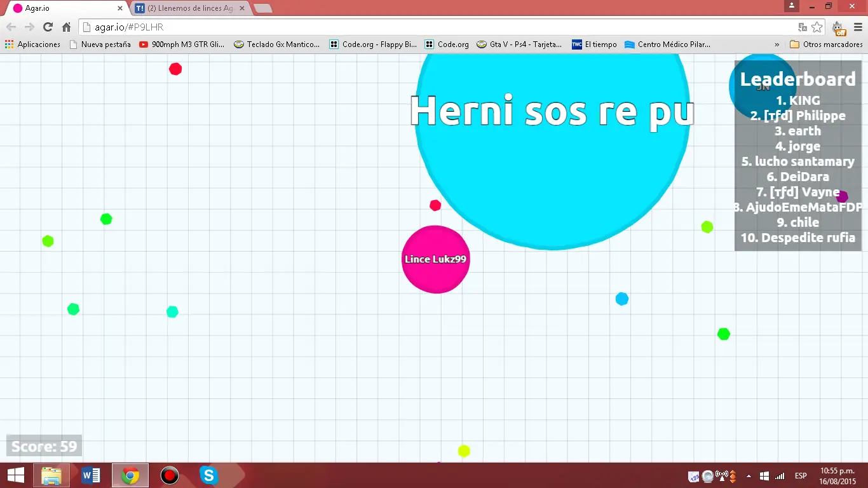
Task: Open the 900mph M3 GTR YouTube bookmark
Action: pyautogui.click(x=182, y=44)
